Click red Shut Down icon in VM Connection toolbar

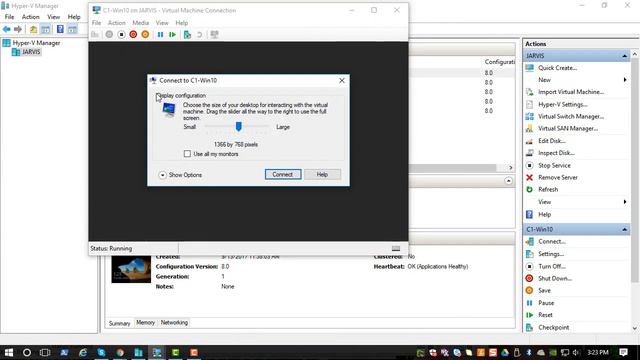point(133,35)
